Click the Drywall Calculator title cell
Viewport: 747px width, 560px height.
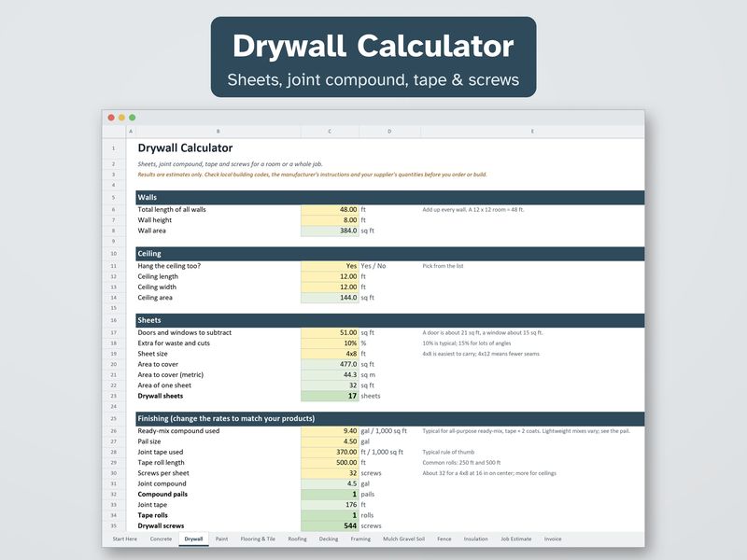185,148
